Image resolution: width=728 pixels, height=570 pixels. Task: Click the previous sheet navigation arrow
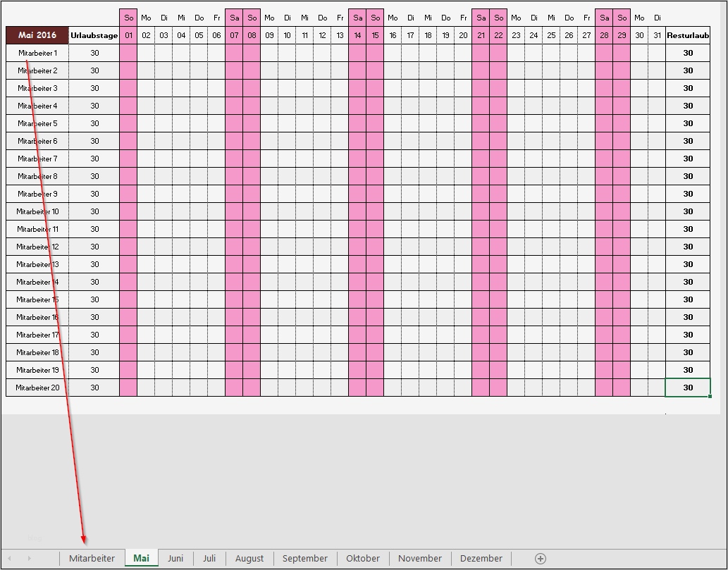click(10, 557)
